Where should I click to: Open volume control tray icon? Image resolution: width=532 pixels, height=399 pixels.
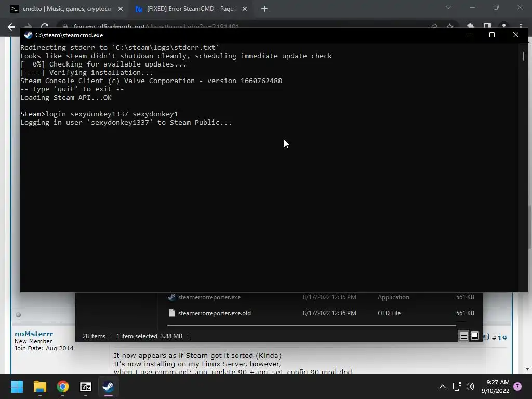coord(470,387)
